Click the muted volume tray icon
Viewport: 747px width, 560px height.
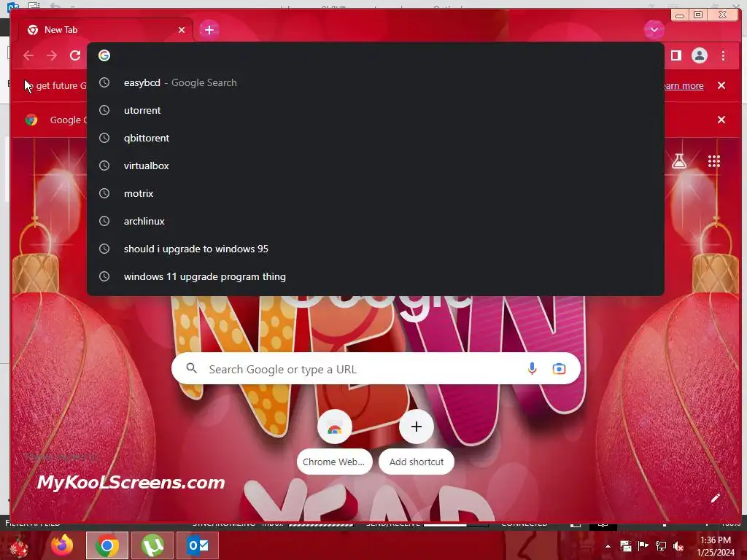tap(678, 546)
